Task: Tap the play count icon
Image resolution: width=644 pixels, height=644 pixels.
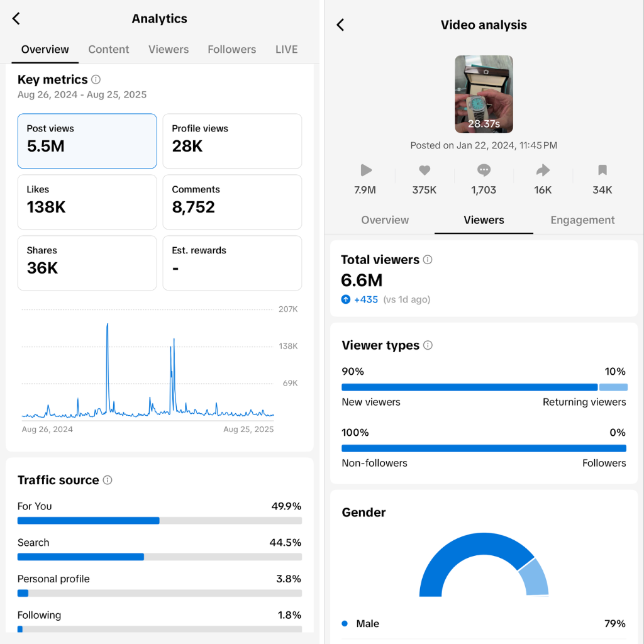Action: (365, 170)
